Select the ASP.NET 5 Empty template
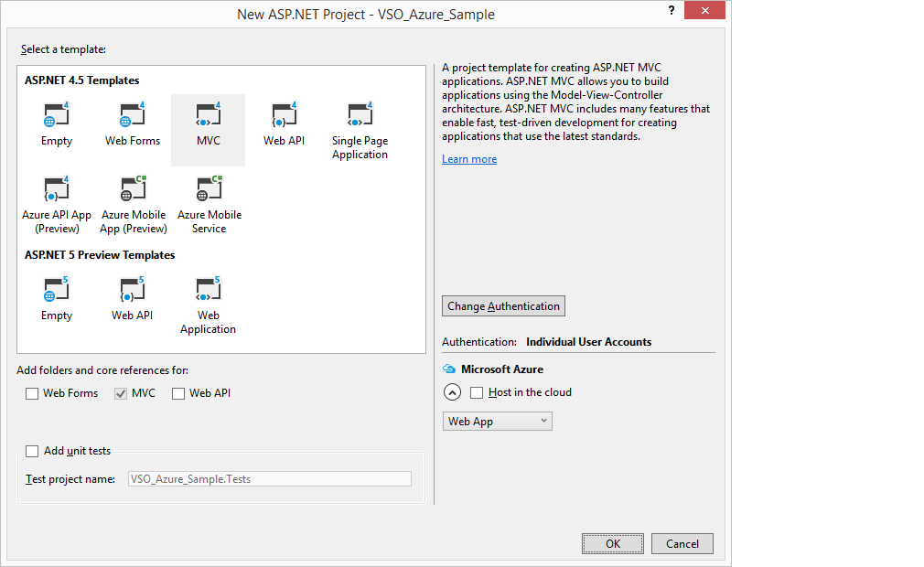The image size is (924, 567). (x=56, y=291)
